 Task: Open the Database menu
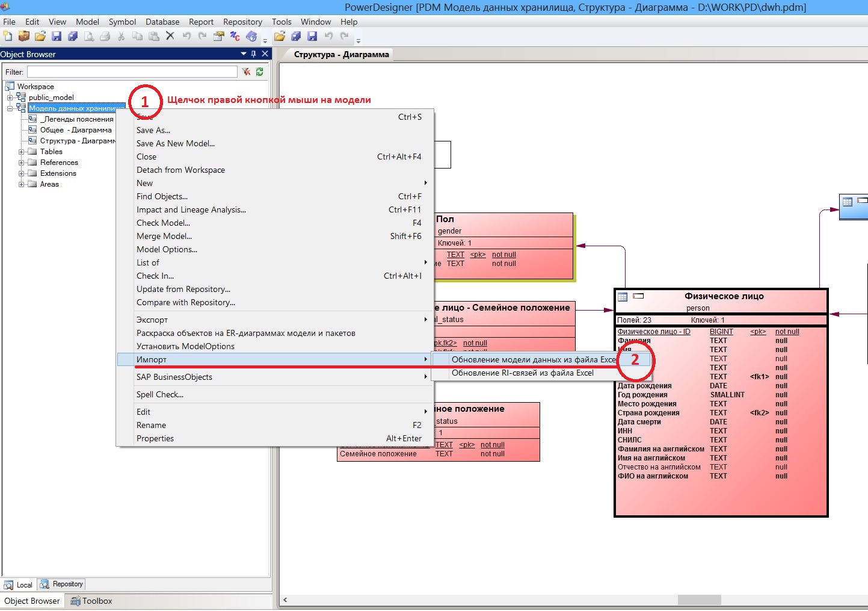tap(162, 22)
